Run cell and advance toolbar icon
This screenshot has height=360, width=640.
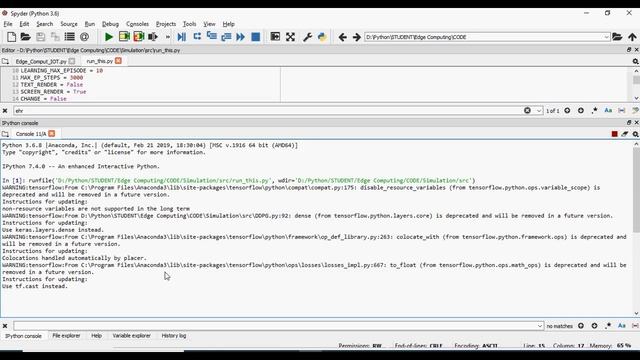click(139, 37)
